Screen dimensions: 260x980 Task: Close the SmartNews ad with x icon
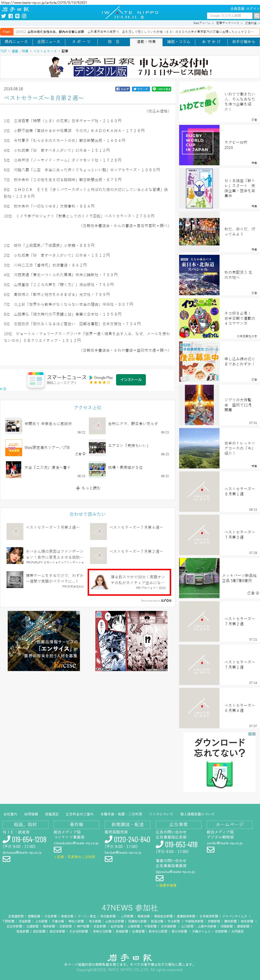pyautogui.click(x=1, y=389)
